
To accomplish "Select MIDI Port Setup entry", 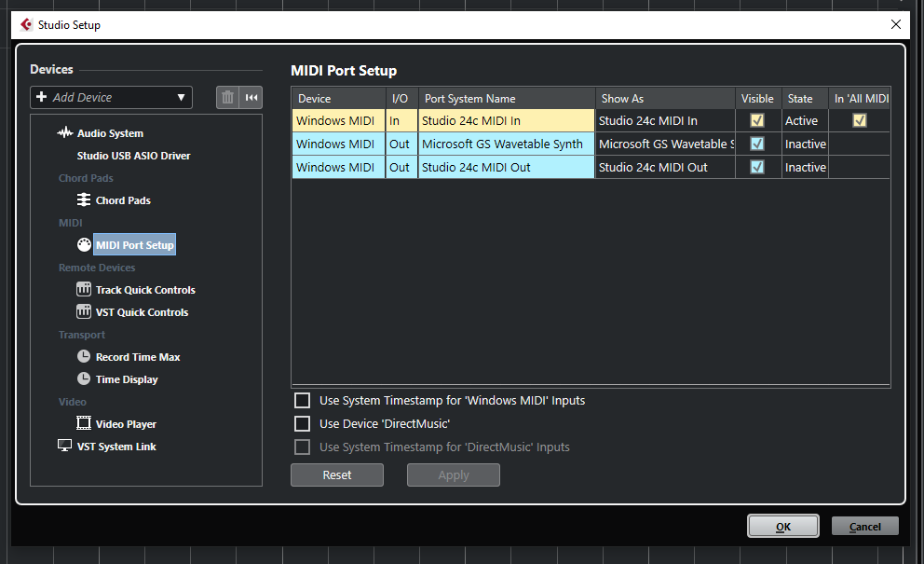I will pyautogui.click(x=135, y=245).
